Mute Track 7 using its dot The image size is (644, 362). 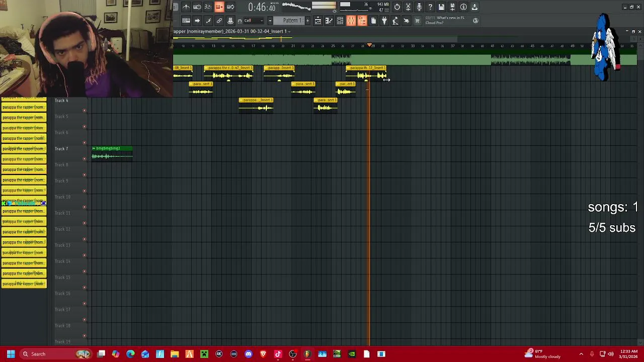[84, 158]
